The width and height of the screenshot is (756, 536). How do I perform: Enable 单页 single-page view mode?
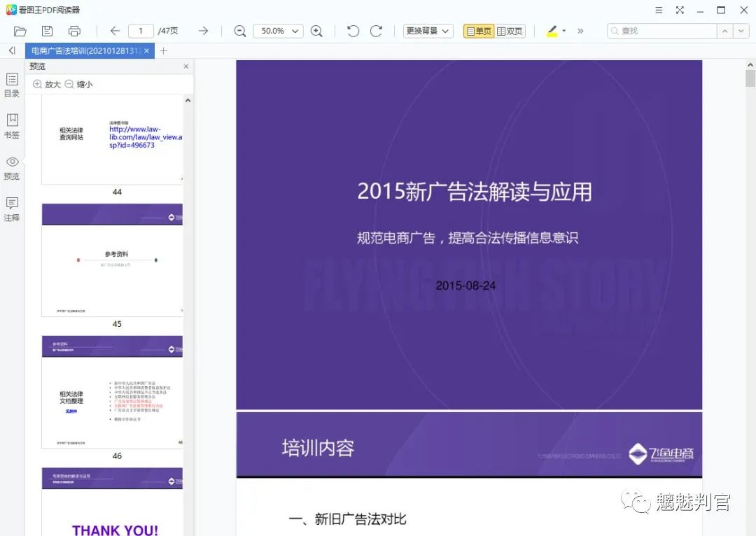pos(477,30)
